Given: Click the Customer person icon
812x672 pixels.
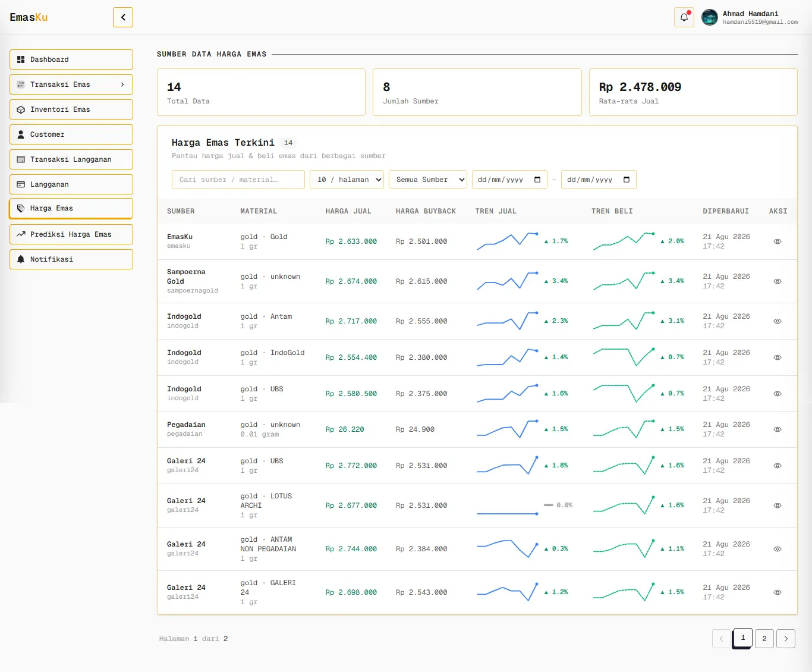Looking at the screenshot, I should point(21,134).
